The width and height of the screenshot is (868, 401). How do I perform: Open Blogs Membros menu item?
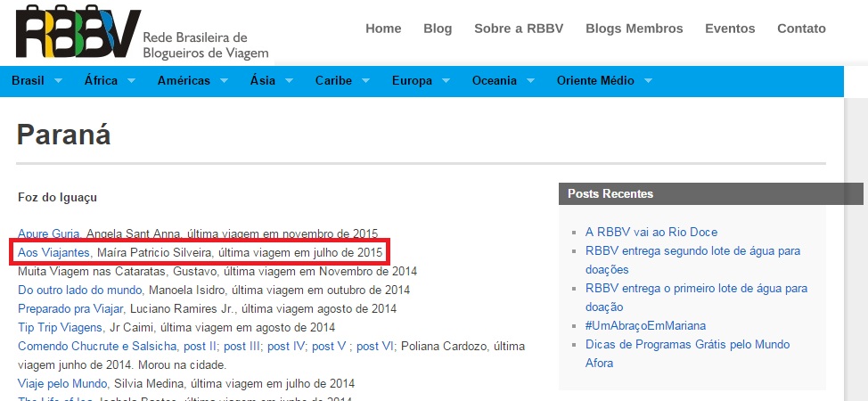tap(634, 29)
